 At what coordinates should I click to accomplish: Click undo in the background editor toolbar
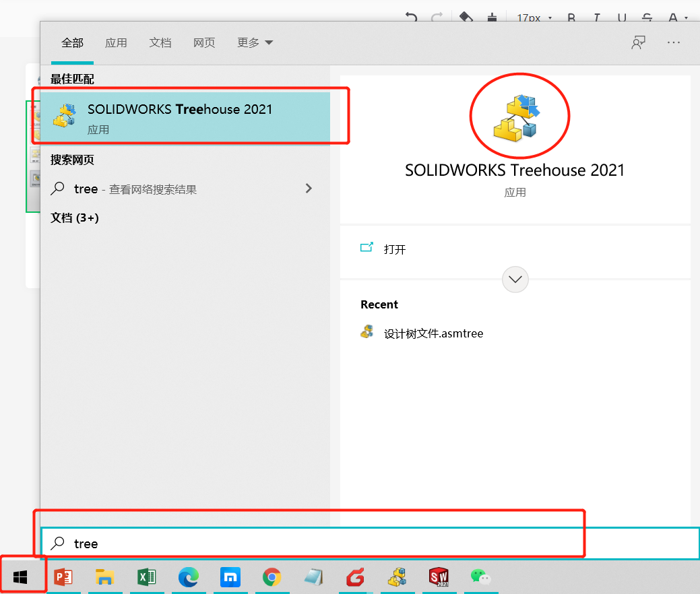pyautogui.click(x=411, y=18)
